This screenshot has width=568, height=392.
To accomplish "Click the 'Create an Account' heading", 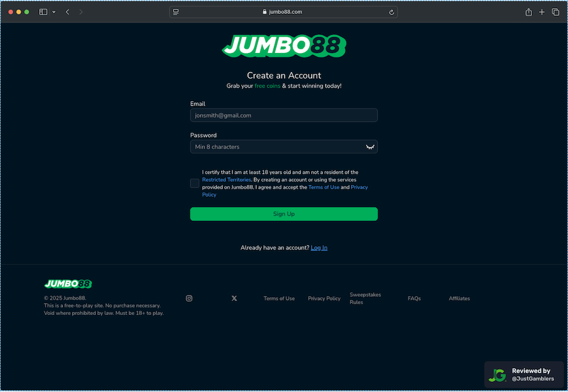I will click(284, 75).
